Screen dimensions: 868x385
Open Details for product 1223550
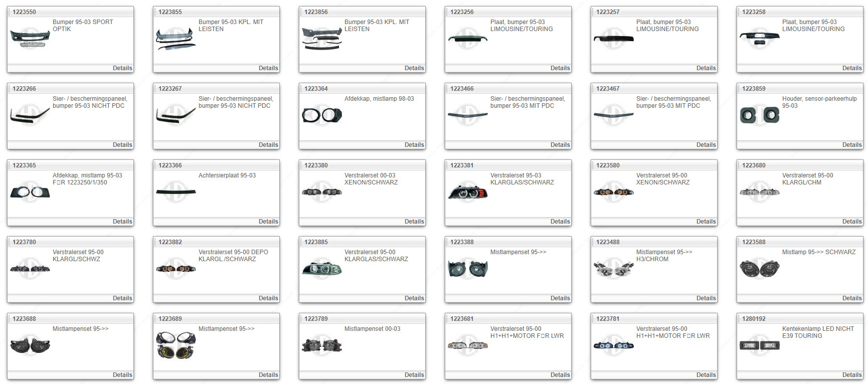(x=122, y=68)
